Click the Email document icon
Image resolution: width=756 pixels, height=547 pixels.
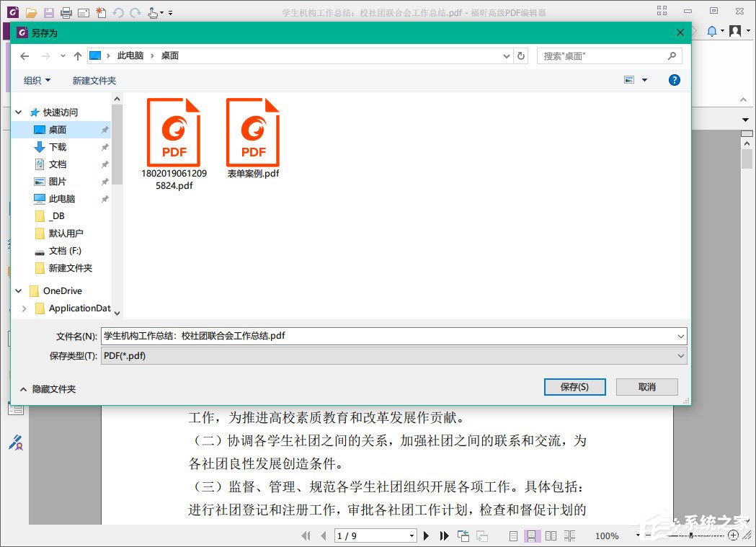[x=84, y=12]
